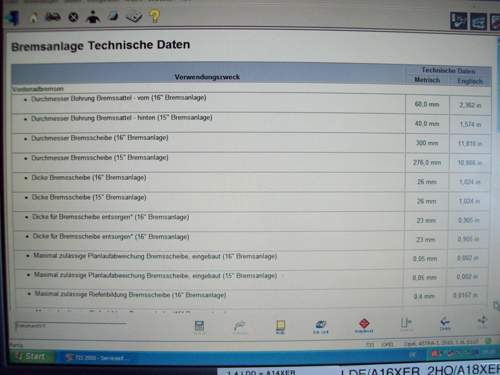Click the open book manual icon
Viewport: 500px width, 375px height.
coord(134,17)
